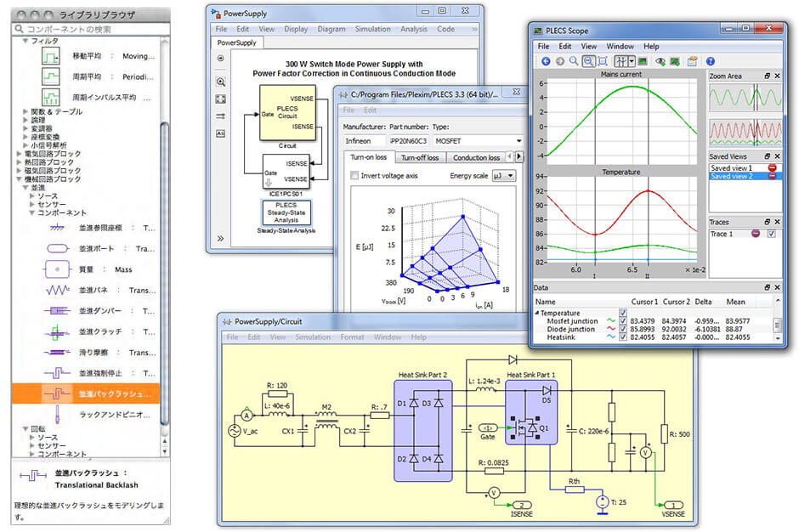Viewport: 799px width, 532px height.
Task: Click the fit-to-view icon in PowerSupply sidebar
Action: pos(220,99)
